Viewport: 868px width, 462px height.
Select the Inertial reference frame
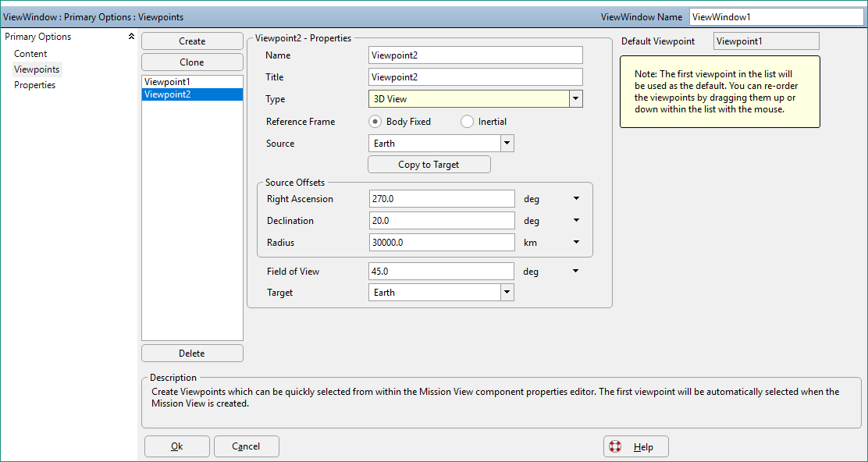466,121
